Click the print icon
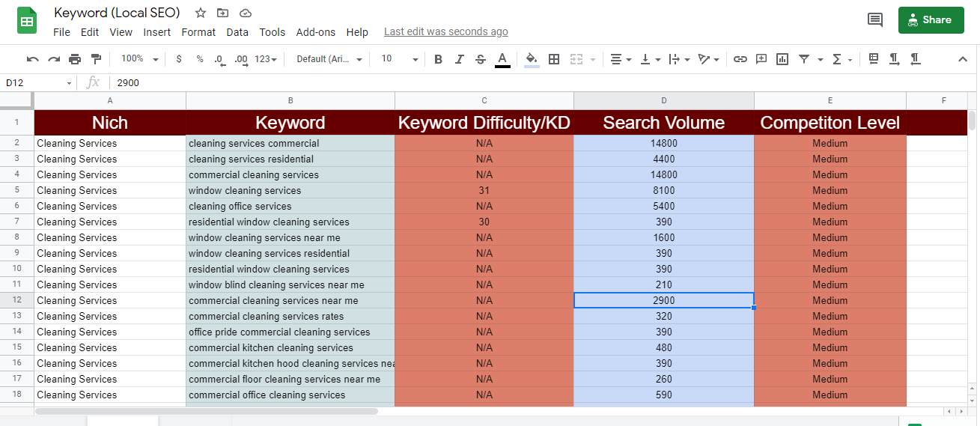 coord(75,59)
